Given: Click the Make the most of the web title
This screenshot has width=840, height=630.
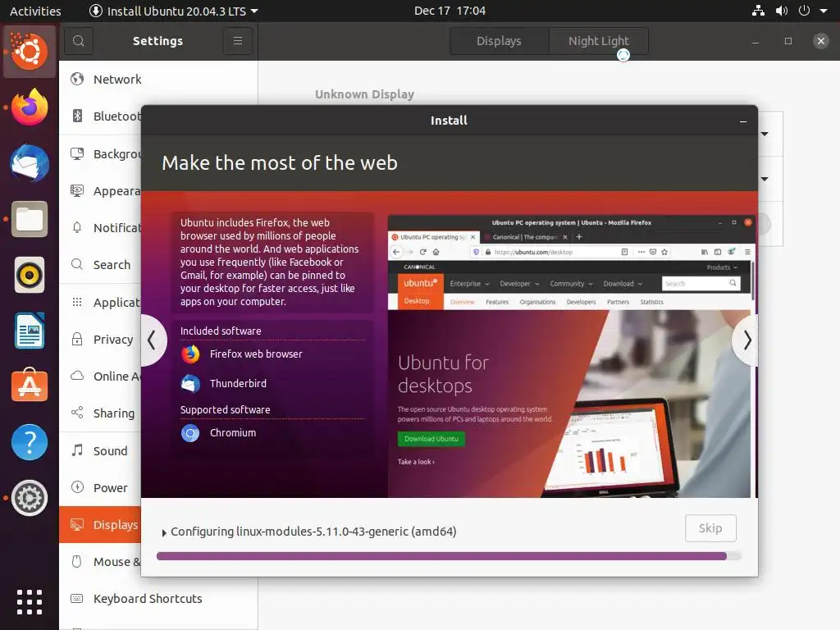Looking at the screenshot, I should (x=280, y=163).
